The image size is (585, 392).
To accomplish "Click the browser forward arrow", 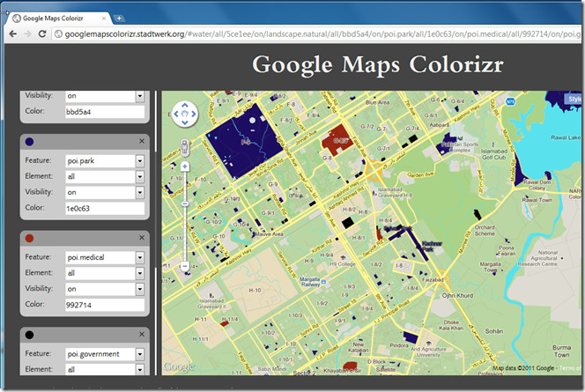I will (x=27, y=34).
